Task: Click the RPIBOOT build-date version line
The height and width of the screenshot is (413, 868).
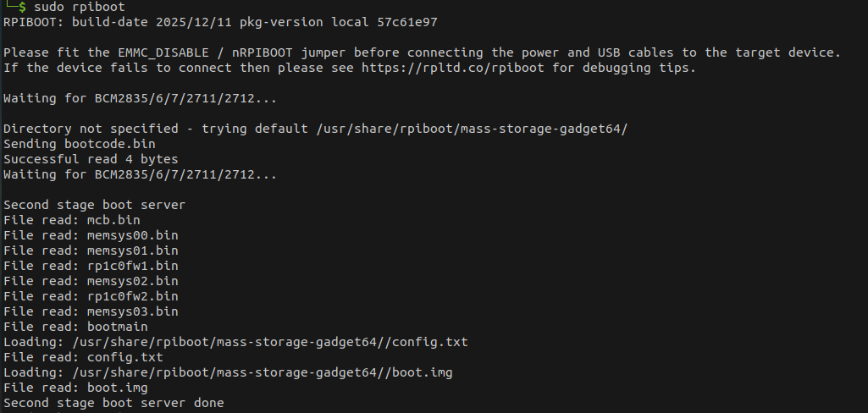Action: pos(220,21)
